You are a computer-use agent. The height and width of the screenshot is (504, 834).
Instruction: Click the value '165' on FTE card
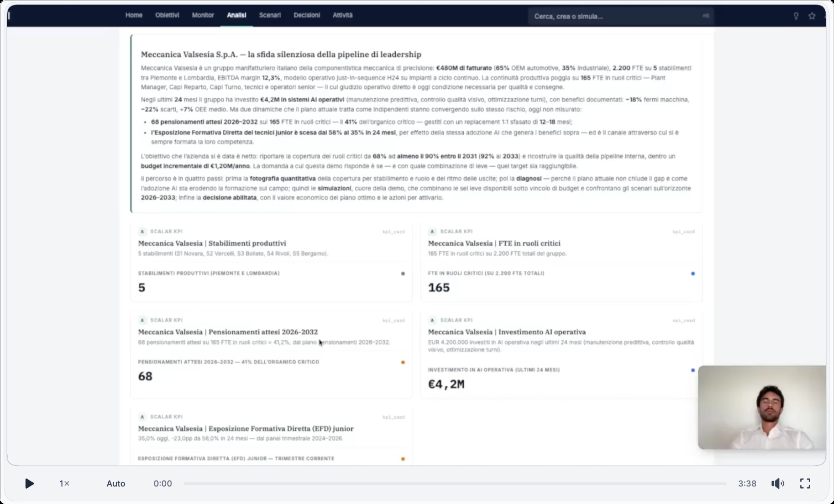[439, 288]
